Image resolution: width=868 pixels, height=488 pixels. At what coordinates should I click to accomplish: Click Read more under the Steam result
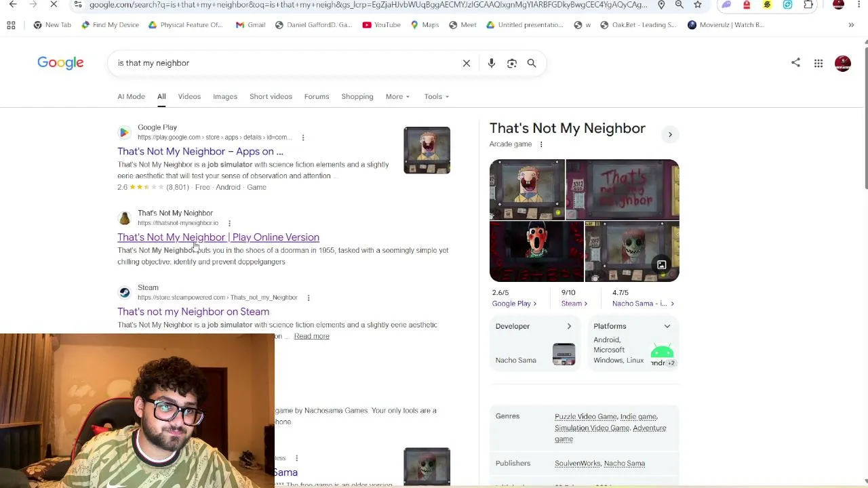coord(312,336)
